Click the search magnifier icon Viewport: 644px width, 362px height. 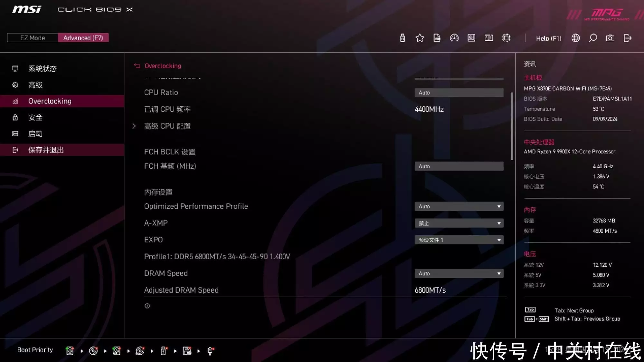(x=593, y=38)
